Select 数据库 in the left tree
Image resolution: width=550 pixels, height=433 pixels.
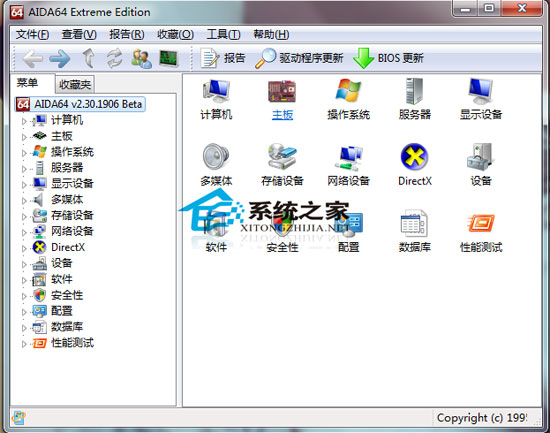[67, 326]
